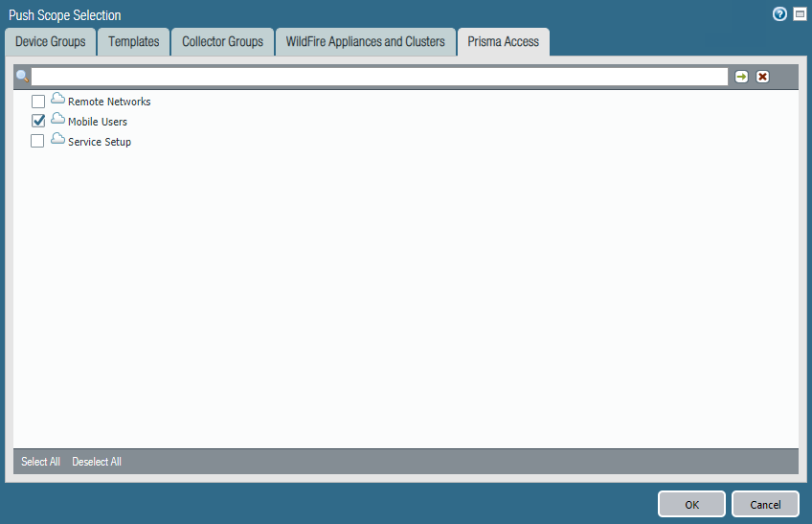Click the cloud icon beside Service Setup

pos(58,139)
